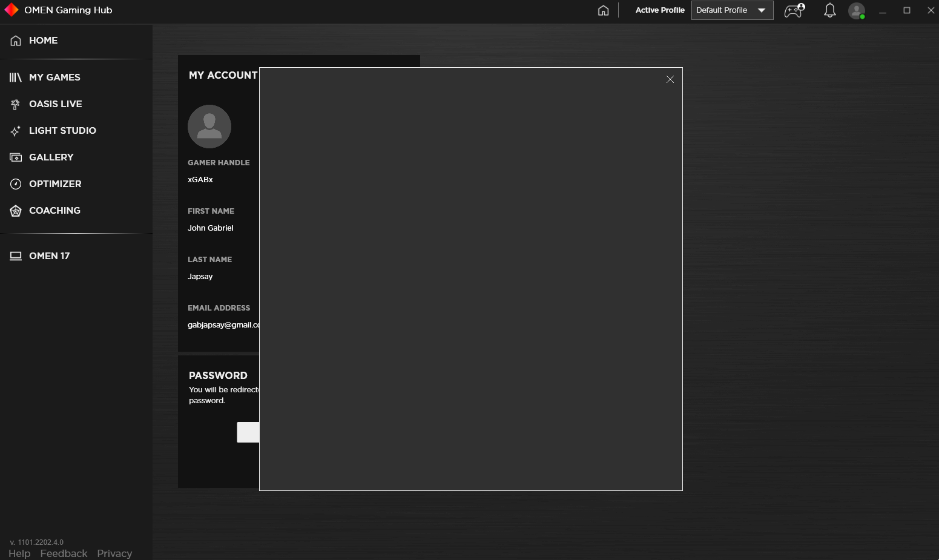Open the user account avatar in the title bar
The height and width of the screenshot is (560, 939).
tap(857, 10)
